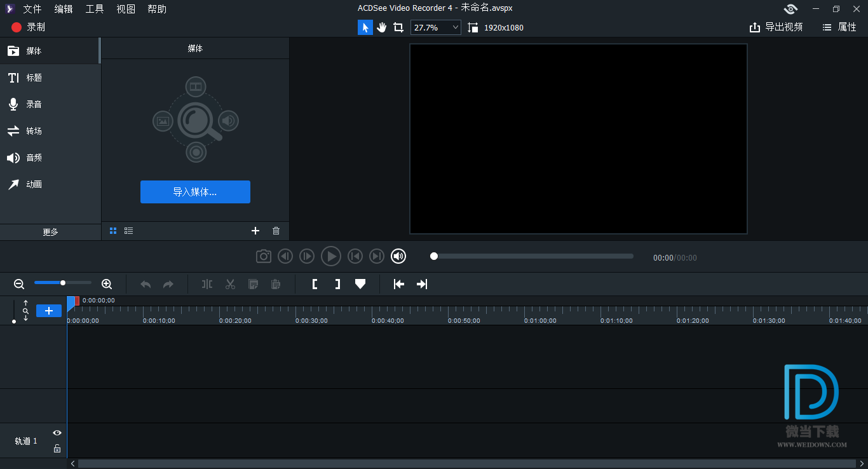Select the 媒体 sidebar tab
Image resolution: width=868 pixels, height=469 pixels.
click(50, 51)
